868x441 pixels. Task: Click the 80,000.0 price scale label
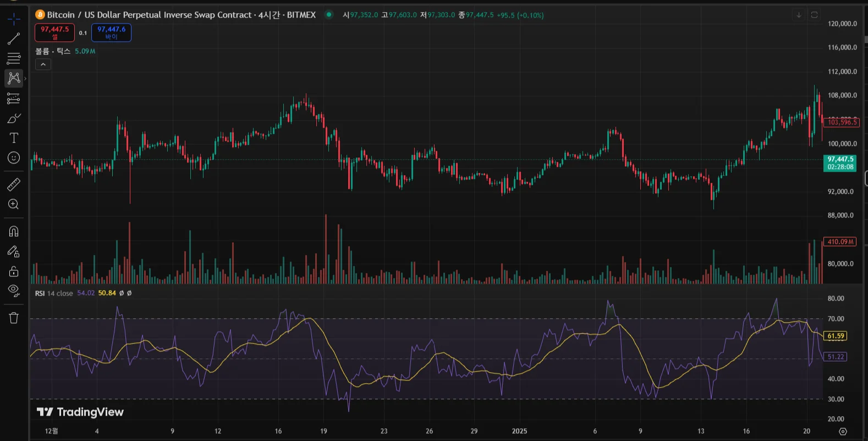840,264
